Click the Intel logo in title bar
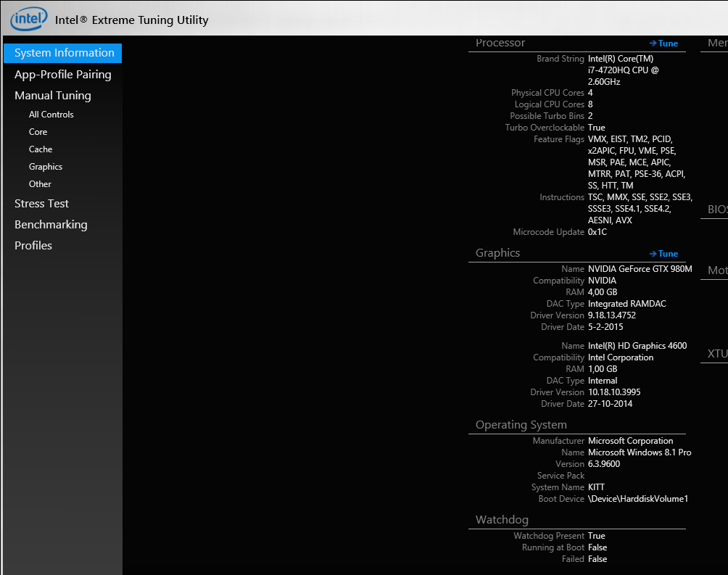The image size is (728, 575). pyautogui.click(x=29, y=19)
